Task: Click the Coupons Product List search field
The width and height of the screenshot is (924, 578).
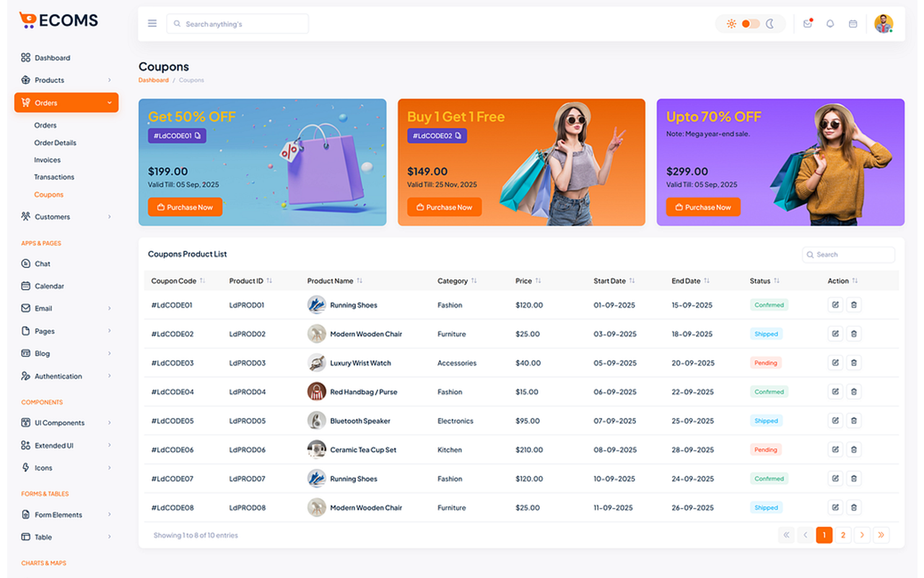Action: click(848, 254)
